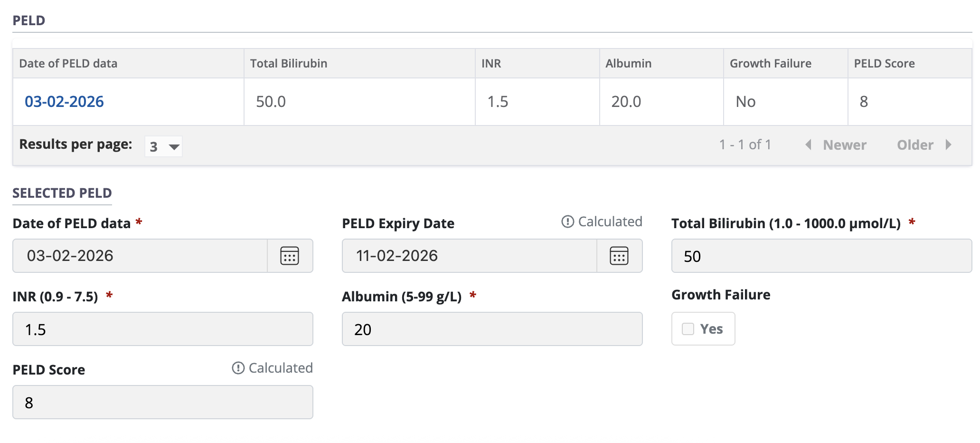
Task: Click the Newer pagination arrow
Action: pyautogui.click(x=809, y=145)
